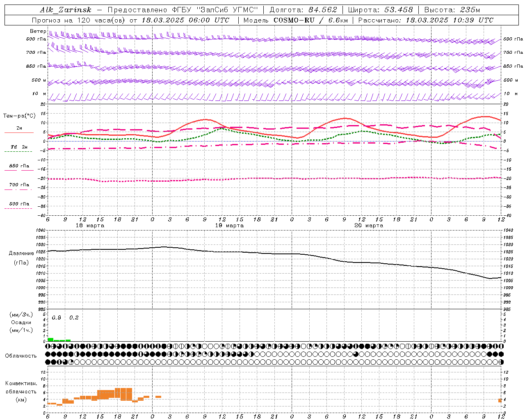This screenshot has width=525, height=420.
Task: Select the (км) convective height unit
Action: (x=21, y=399)
